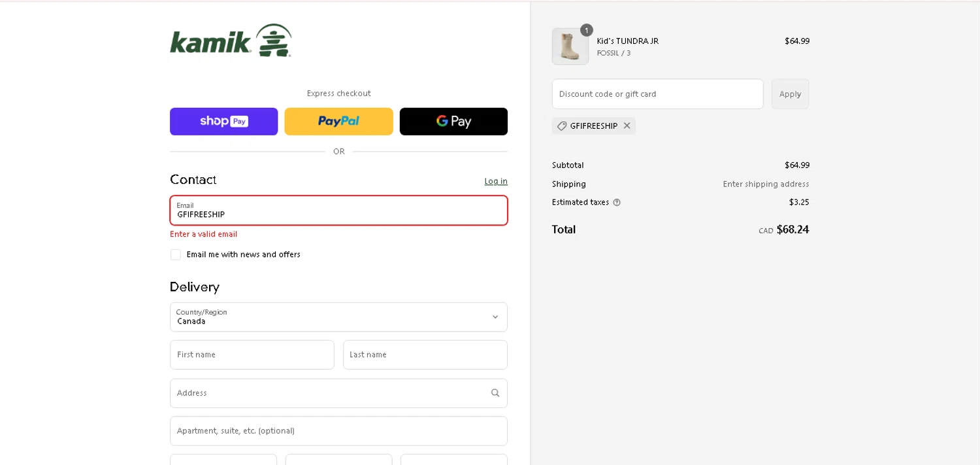The image size is (980, 465).
Task: Pay with Shop Pay express checkout
Action: pos(224,122)
